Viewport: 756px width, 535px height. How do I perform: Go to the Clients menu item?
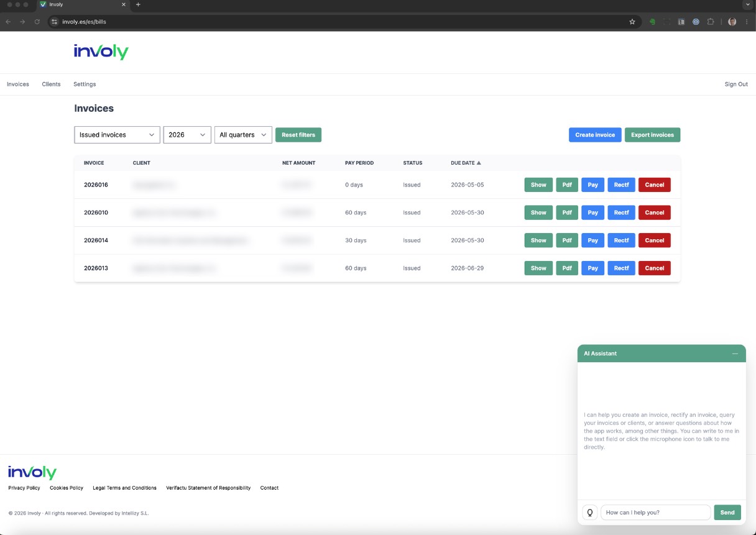pos(52,84)
